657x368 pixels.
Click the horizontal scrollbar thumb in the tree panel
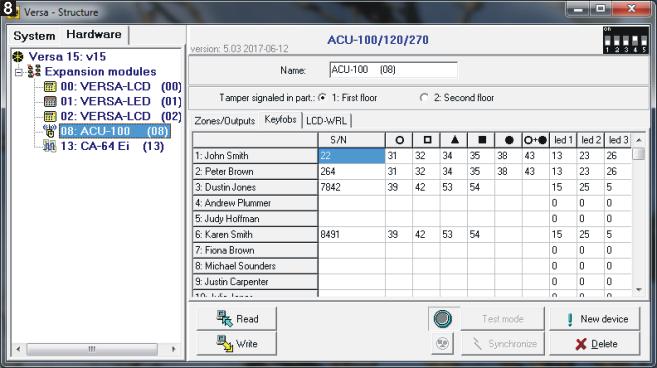92,349
